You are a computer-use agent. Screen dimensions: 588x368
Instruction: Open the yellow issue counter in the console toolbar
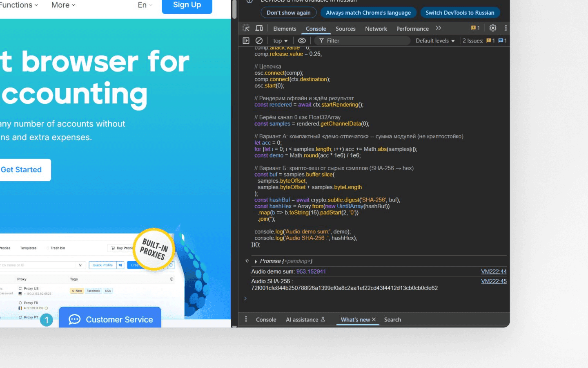[x=490, y=40]
